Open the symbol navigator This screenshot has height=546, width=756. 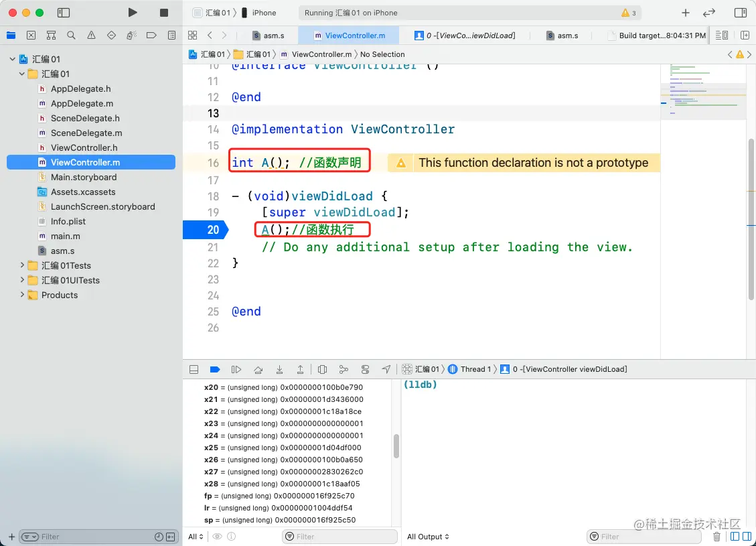click(x=51, y=36)
